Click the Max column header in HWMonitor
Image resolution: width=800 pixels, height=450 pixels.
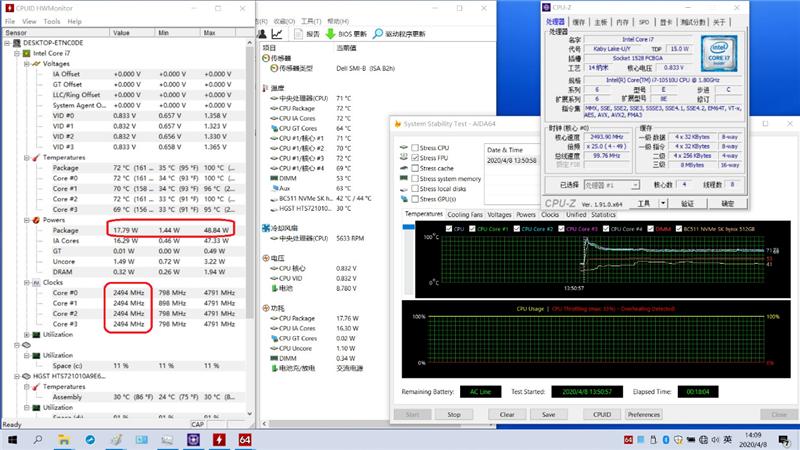click(210, 32)
